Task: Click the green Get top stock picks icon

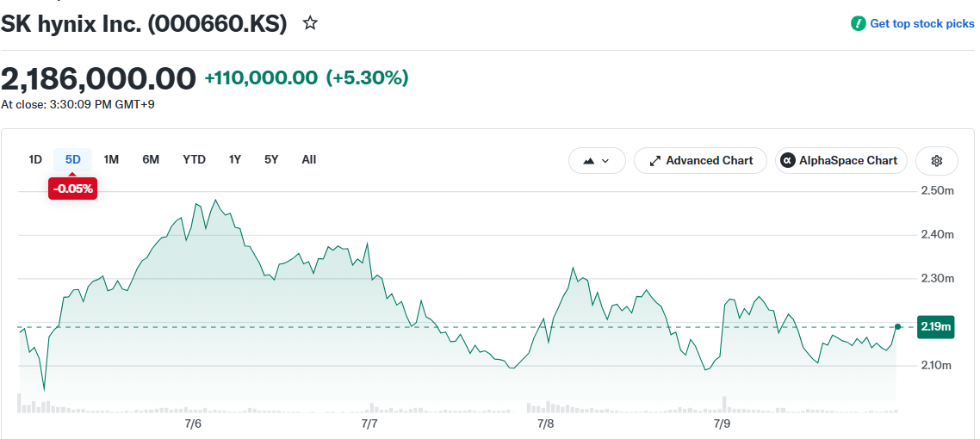Action: coord(858,24)
